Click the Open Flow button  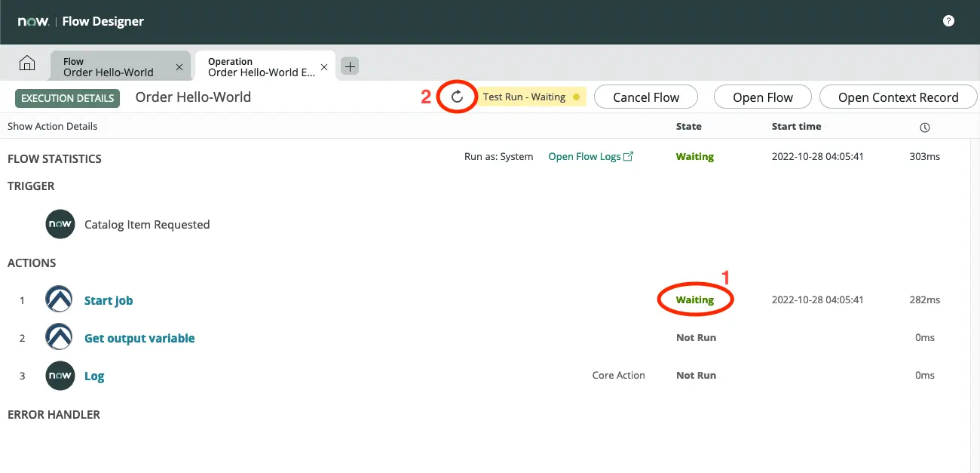[x=763, y=97]
